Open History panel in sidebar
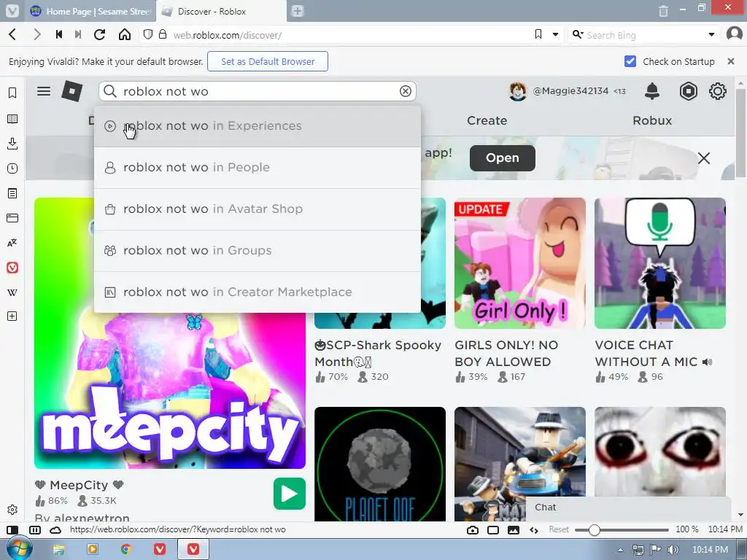This screenshot has height=560, width=747. coord(12,168)
